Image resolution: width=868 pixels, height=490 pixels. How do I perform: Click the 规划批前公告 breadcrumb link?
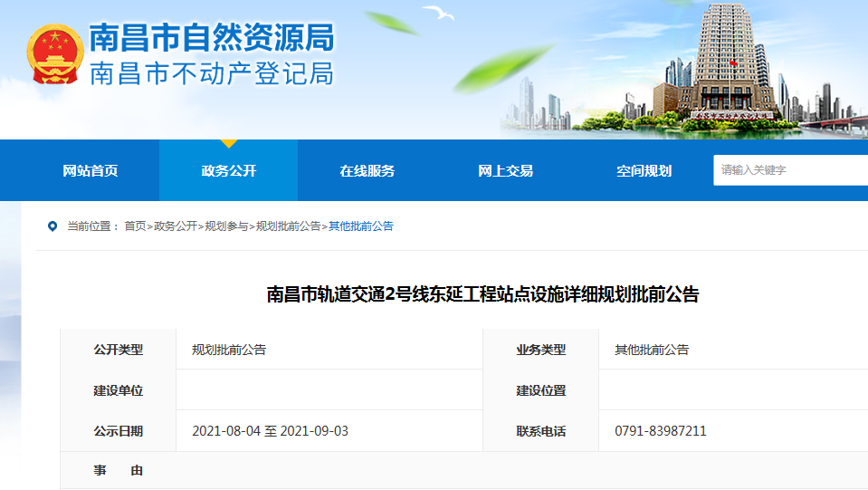click(289, 226)
